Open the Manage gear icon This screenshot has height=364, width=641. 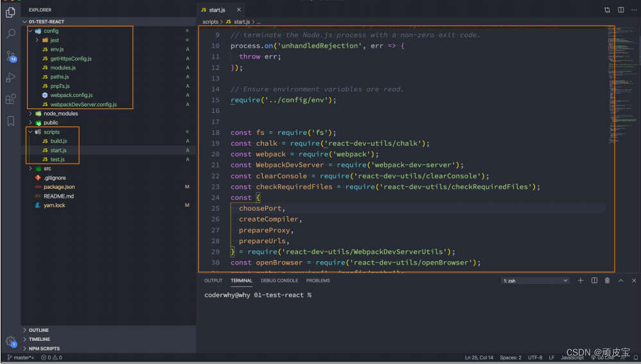(11, 342)
